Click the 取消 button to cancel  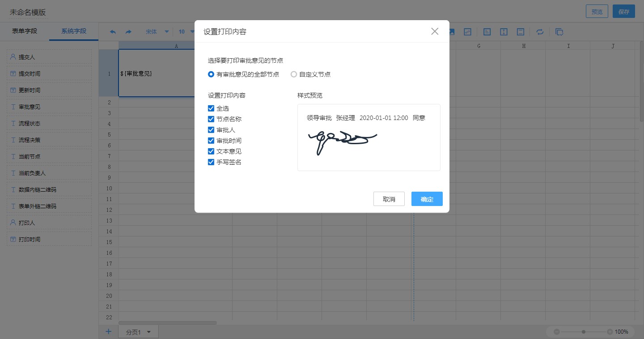389,199
